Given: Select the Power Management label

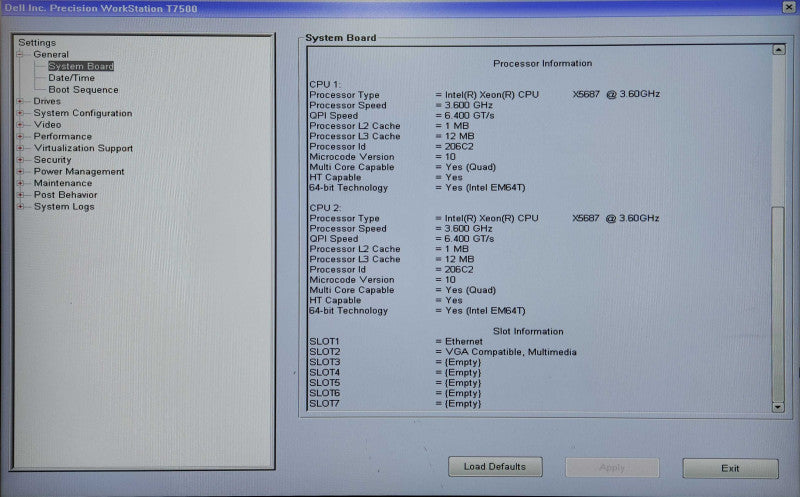Looking at the screenshot, I should (79, 171).
